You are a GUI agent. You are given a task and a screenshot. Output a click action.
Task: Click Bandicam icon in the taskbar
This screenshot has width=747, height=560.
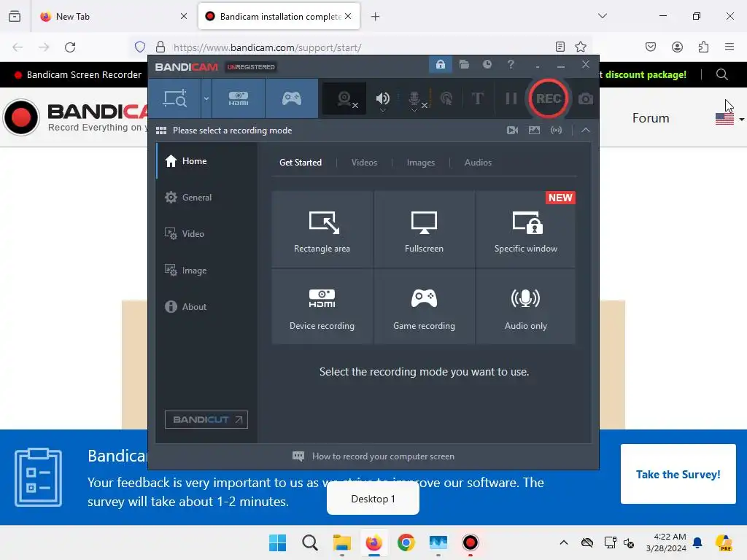coord(471,542)
